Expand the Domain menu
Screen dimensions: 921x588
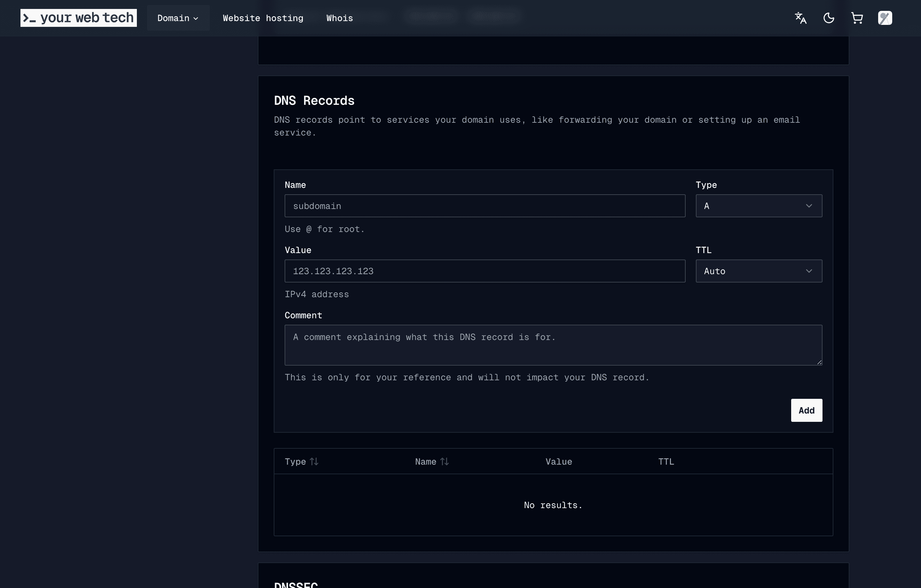(x=178, y=18)
